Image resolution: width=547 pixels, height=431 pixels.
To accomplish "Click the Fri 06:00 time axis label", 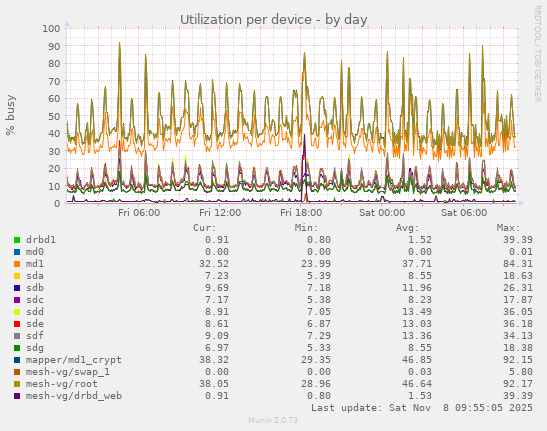I will click(x=139, y=213).
